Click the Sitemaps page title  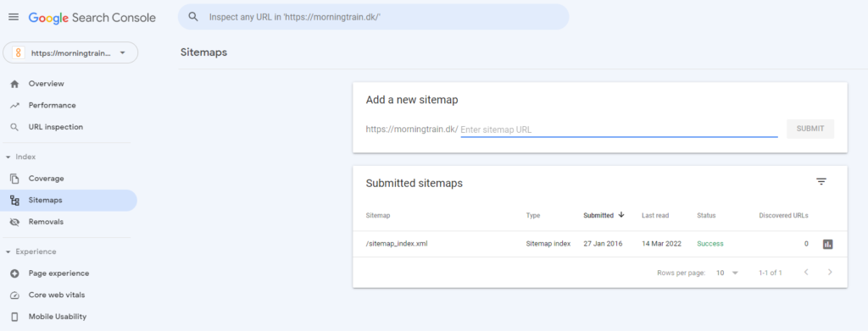coord(203,52)
